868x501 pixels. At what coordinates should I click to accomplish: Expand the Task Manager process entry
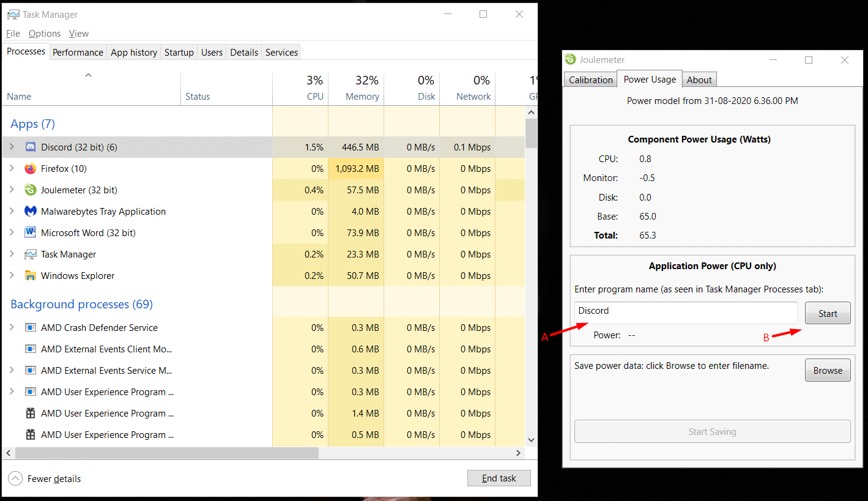click(12, 254)
